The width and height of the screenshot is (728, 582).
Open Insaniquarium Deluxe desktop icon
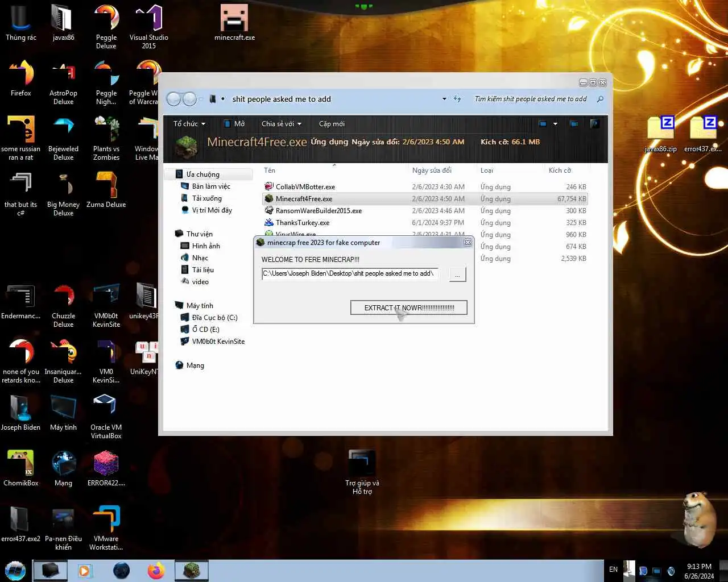point(63,361)
